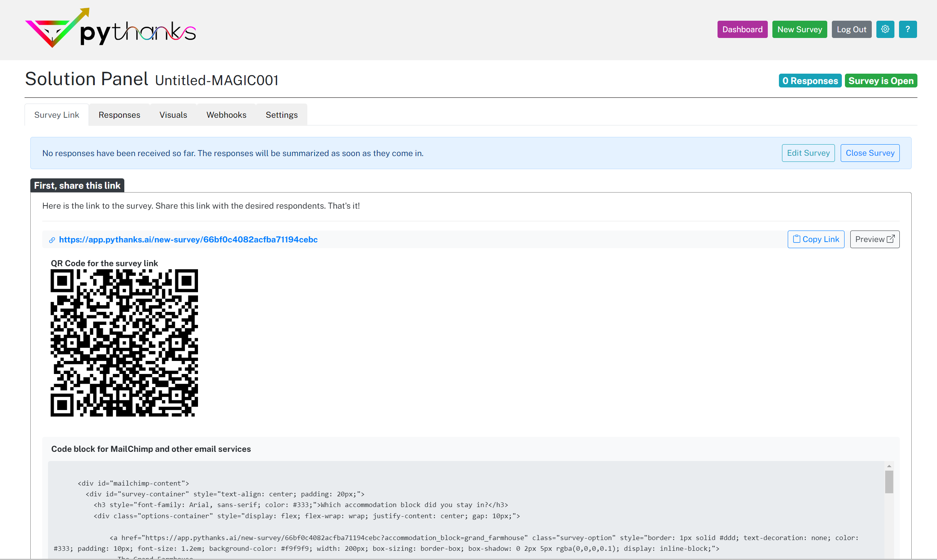Image resolution: width=937 pixels, height=560 pixels.
Task: Open help with question mark icon
Action: pos(907,29)
